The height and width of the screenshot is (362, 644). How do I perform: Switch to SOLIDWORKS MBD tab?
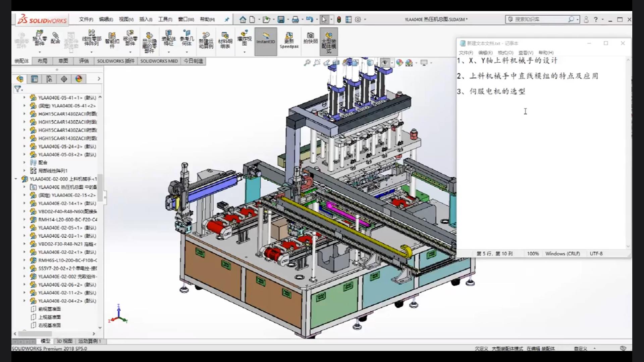[x=159, y=61]
